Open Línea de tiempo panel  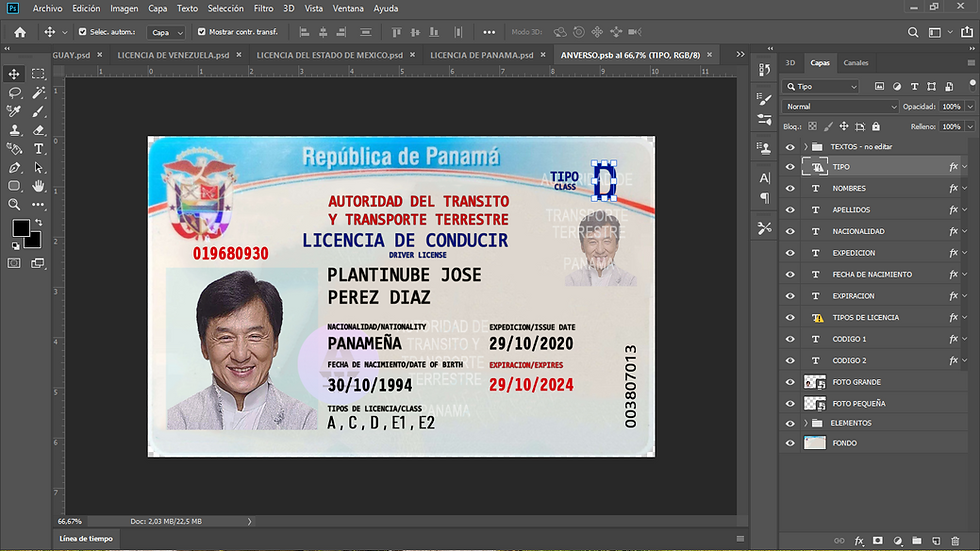click(86, 539)
